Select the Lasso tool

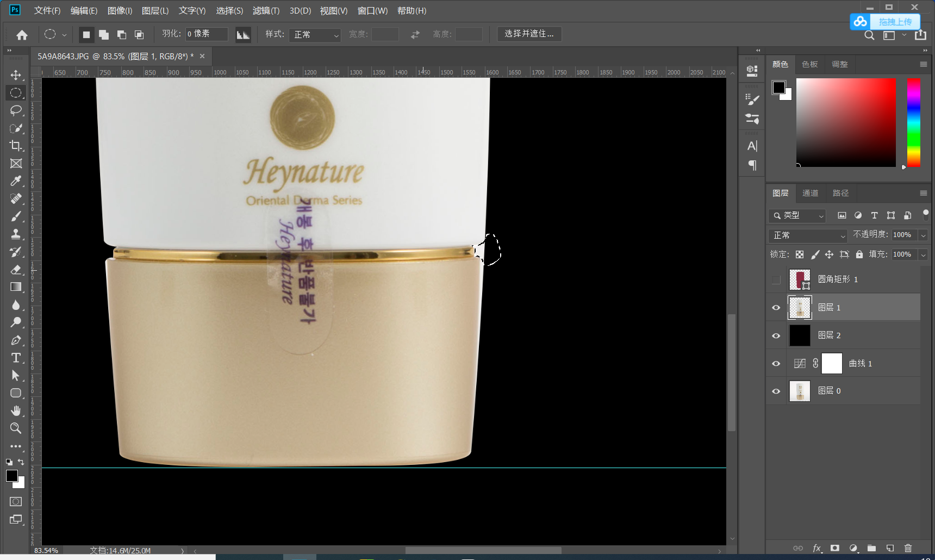click(x=16, y=110)
